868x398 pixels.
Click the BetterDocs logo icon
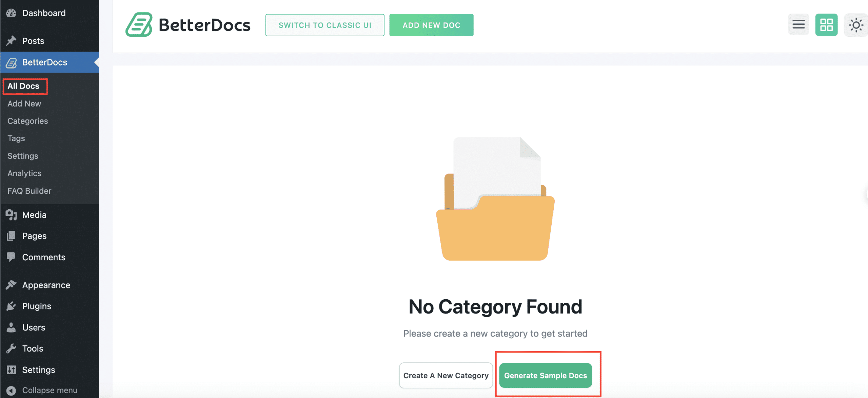(x=139, y=25)
